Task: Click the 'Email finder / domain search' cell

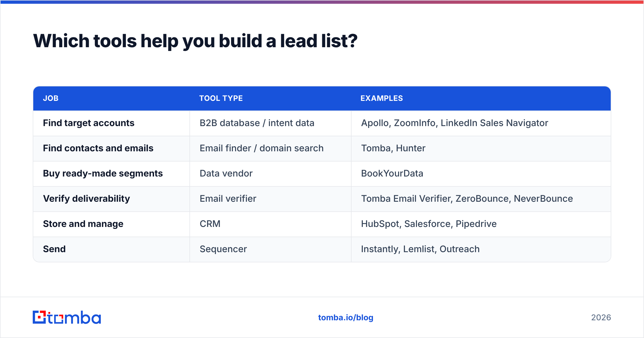Action: pyautogui.click(x=270, y=148)
